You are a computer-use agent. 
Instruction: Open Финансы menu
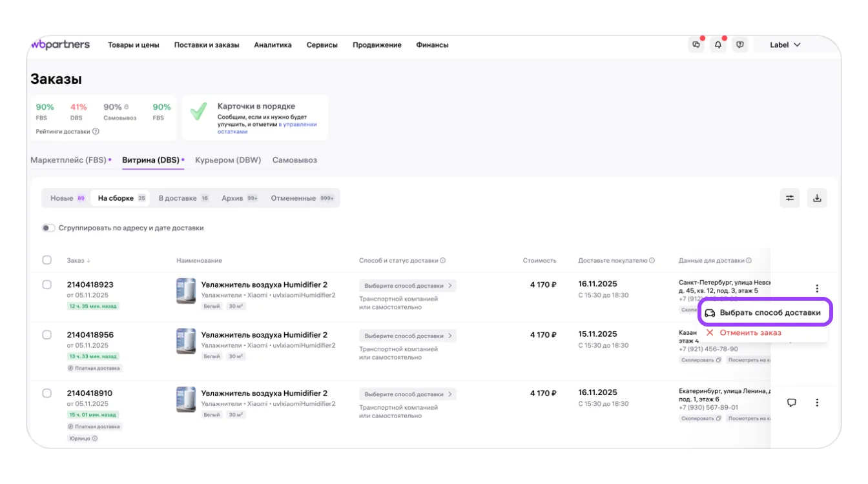pos(432,45)
